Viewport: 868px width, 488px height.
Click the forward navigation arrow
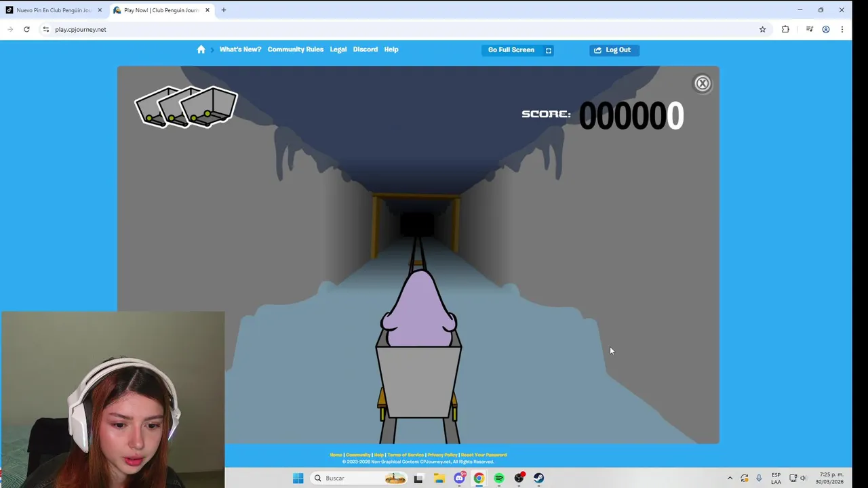(x=10, y=29)
